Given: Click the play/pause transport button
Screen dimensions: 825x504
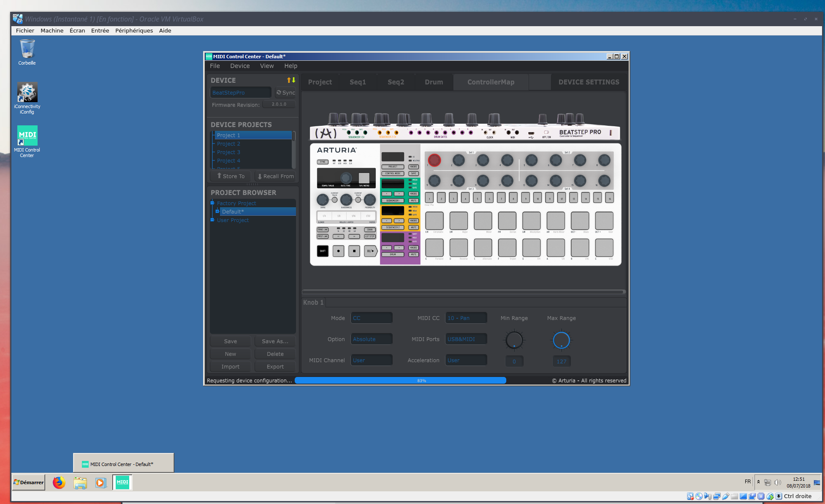Looking at the screenshot, I should pyautogui.click(x=370, y=251).
